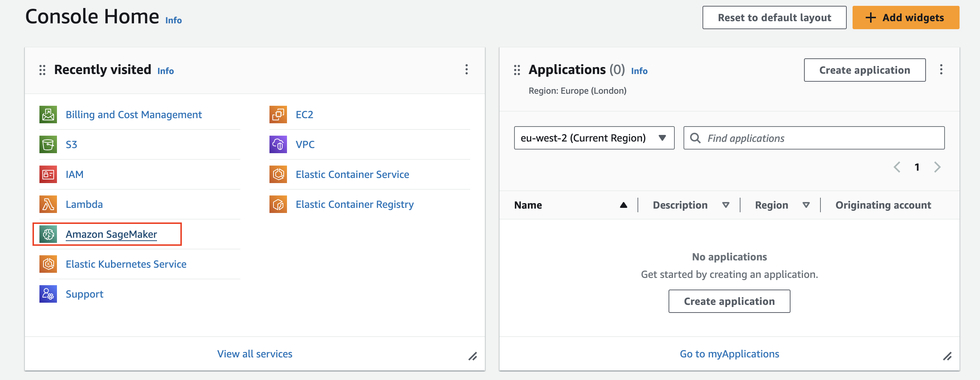This screenshot has height=380, width=980.
Task: Open the IAM service link
Action: pos(74,174)
